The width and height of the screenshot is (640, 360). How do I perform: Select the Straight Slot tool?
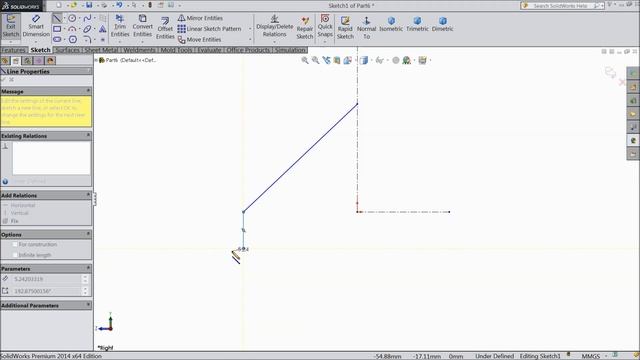click(x=57, y=40)
